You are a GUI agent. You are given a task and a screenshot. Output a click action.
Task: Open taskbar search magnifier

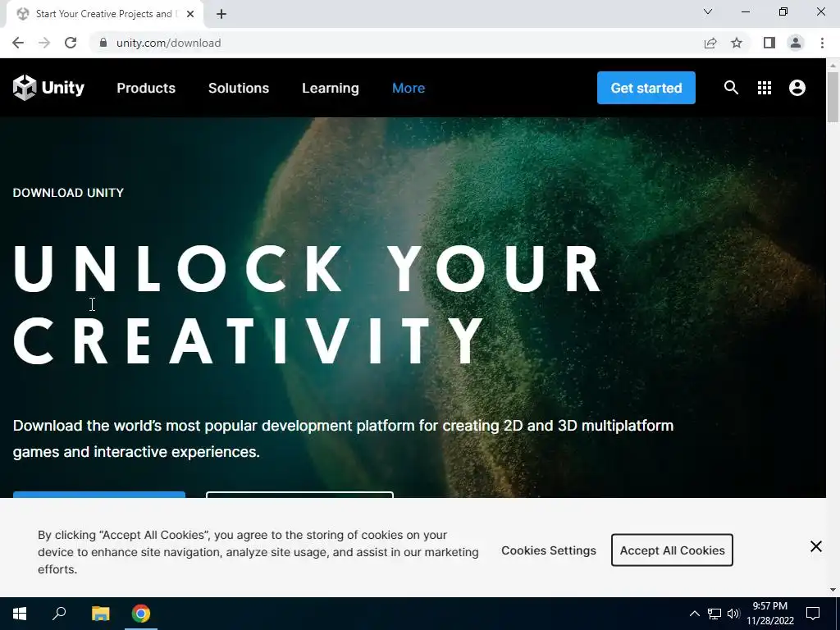click(x=59, y=614)
